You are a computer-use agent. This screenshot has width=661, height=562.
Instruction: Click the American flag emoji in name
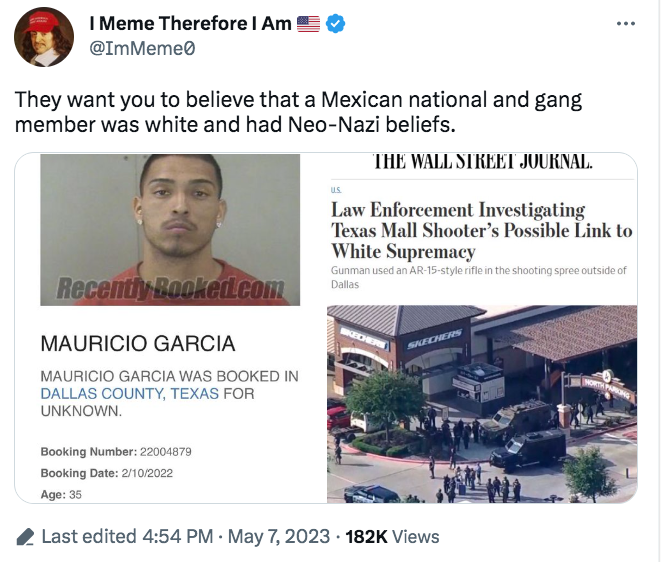308,24
